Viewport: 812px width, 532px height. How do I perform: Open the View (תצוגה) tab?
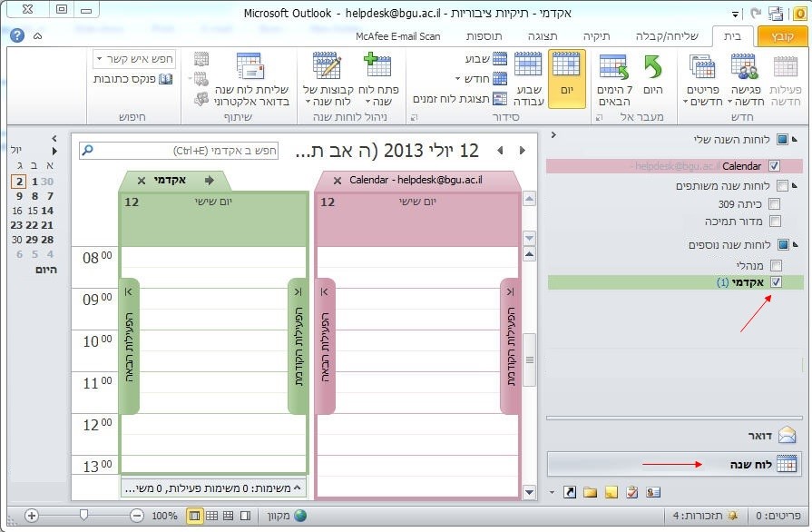pyautogui.click(x=543, y=36)
